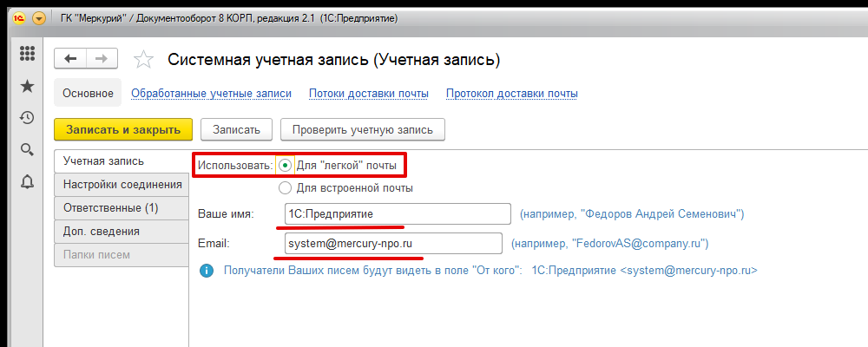Open the title bar dropdown arrow menu

[x=39, y=17]
